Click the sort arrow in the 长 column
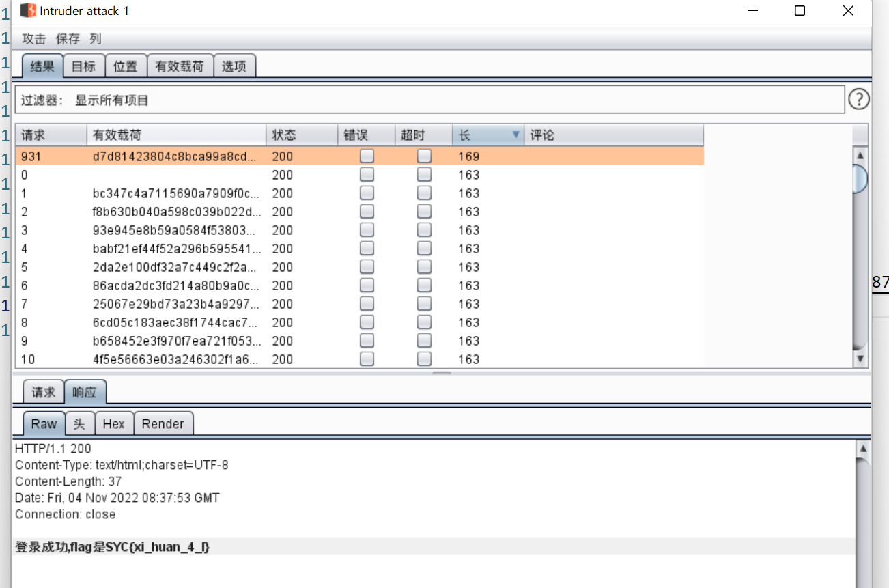The height and width of the screenshot is (588, 889). click(x=516, y=135)
